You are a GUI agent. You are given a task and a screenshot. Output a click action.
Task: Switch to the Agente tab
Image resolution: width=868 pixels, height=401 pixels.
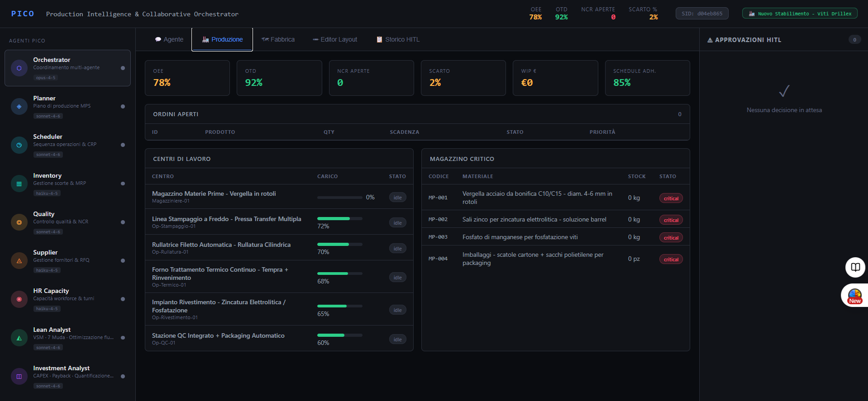point(169,39)
